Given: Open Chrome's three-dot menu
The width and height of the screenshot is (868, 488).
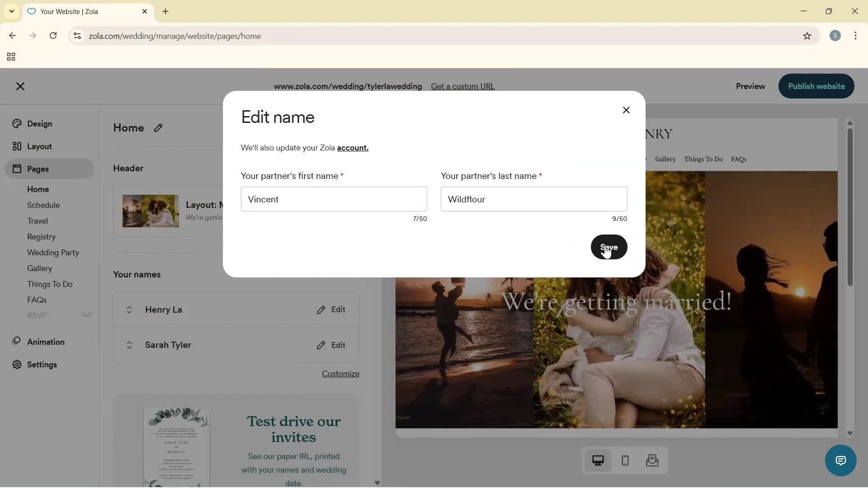Looking at the screenshot, I should point(856,36).
